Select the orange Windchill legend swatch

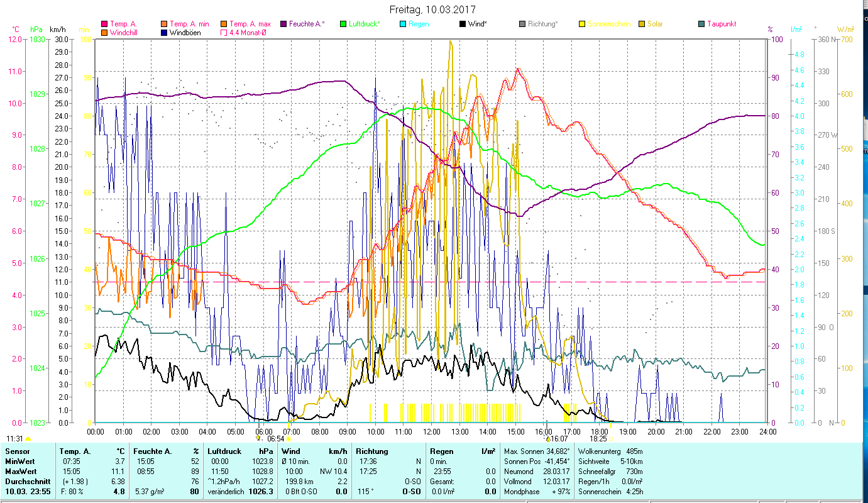(x=104, y=32)
